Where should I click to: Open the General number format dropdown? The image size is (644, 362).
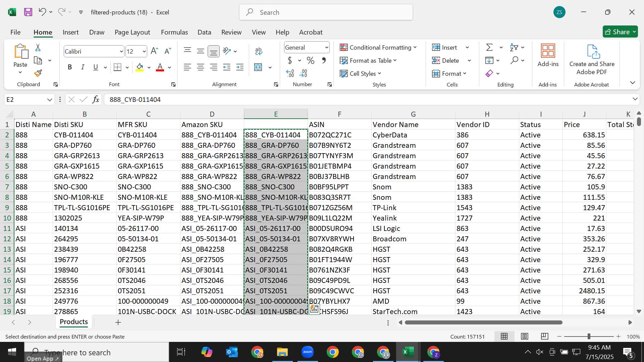[326, 48]
